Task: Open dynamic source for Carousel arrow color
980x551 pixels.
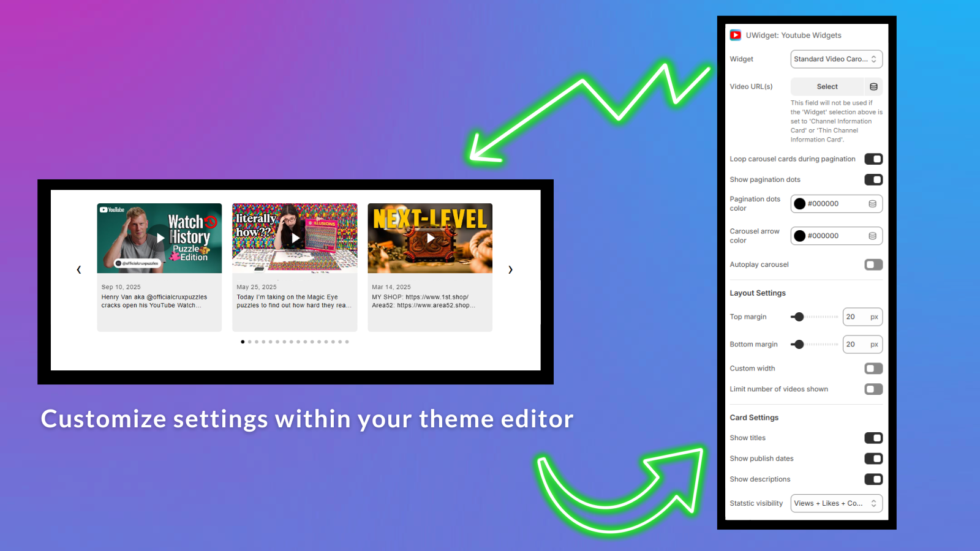Action: pyautogui.click(x=874, y=236)
